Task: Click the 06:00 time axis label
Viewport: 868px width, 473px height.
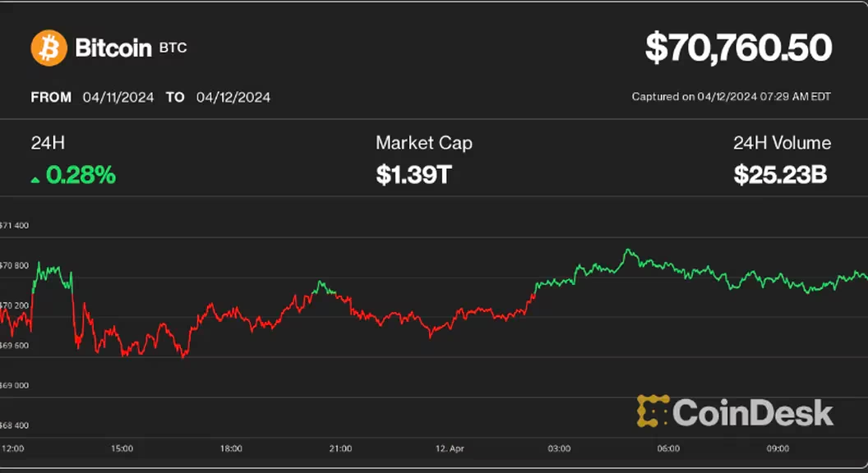Action: pyautogui.click(x=668, y=448)
